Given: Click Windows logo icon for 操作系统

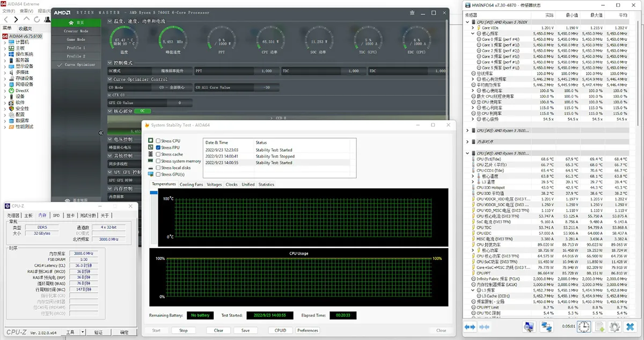Looking at the screenshot, I should (11, 54).
